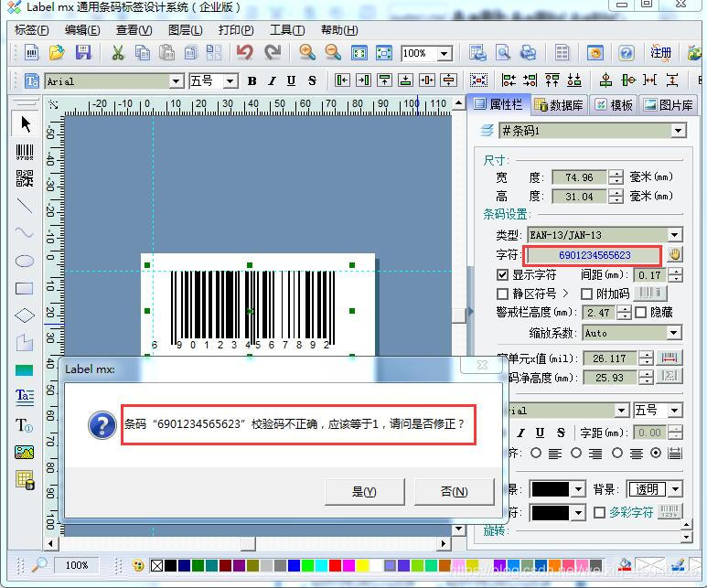Check the 隐藏 guard bar checkbox
Image resolution: width=707 pixels, height=588 pixels.
[641, 313]
